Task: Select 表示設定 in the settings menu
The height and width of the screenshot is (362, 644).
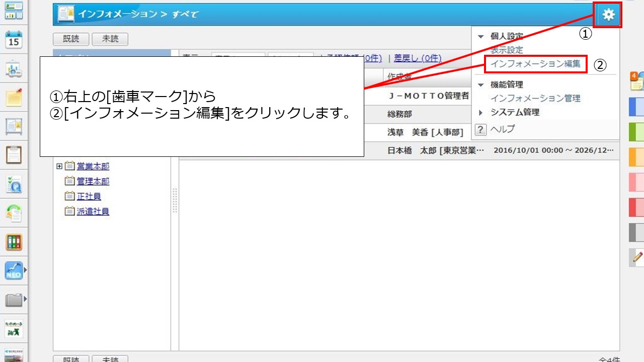Action: coord(507,50)
